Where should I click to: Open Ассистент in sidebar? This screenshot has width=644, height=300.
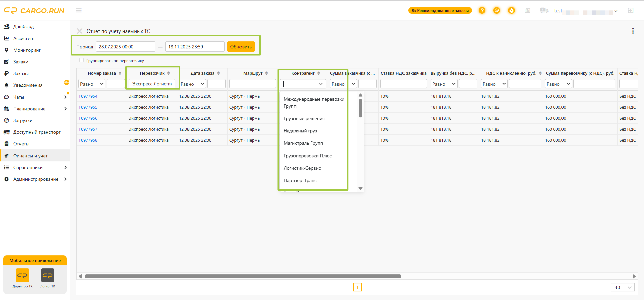[x=35, y=38]
